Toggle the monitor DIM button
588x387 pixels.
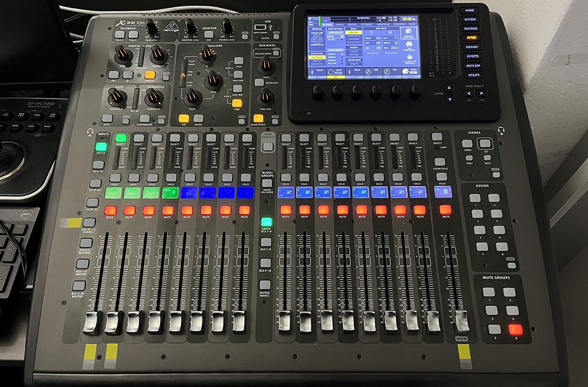(x=209, y=35)
